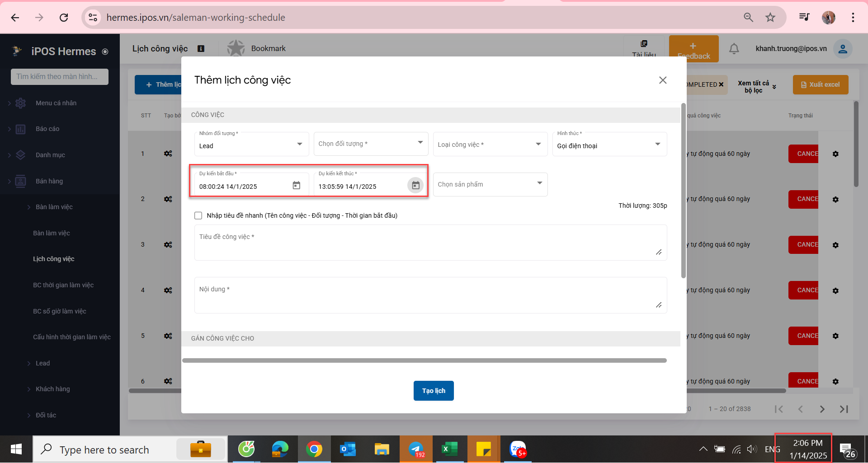Click the info icon next to Lịch công việc
Screen dimensions: 868x463
[x=201, y=48]
